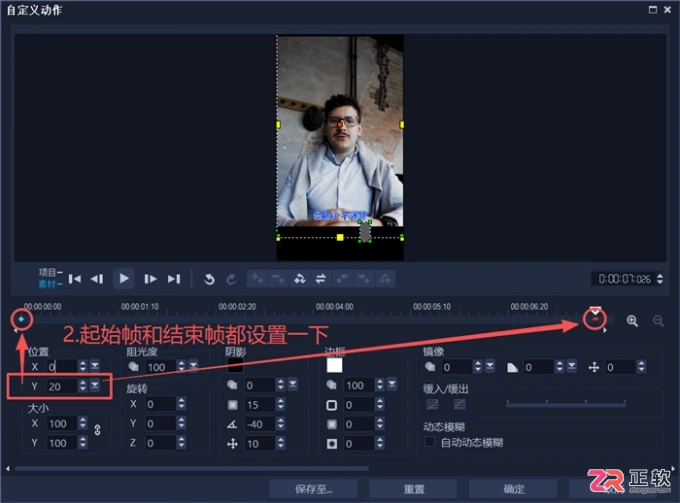Click the opacity icon beside 阻光度 value

[x=134, y=367]
